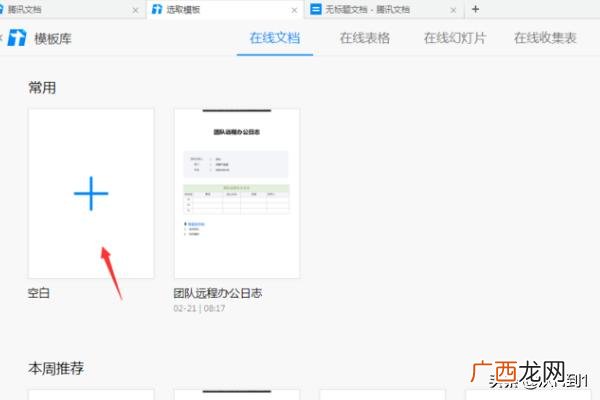Open the 团队远程办公日志 template thumbnail
The image size is (600, 400).
pos(237,193)
